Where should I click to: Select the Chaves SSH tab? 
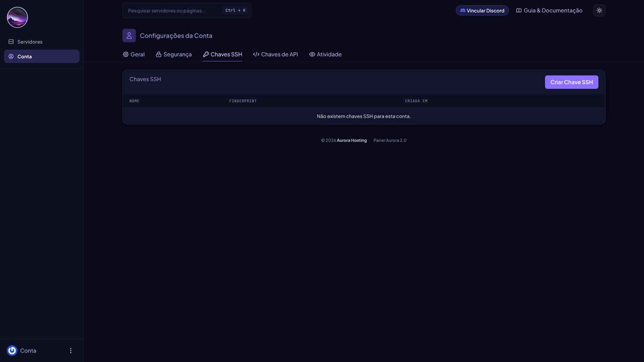coord(222,55)
